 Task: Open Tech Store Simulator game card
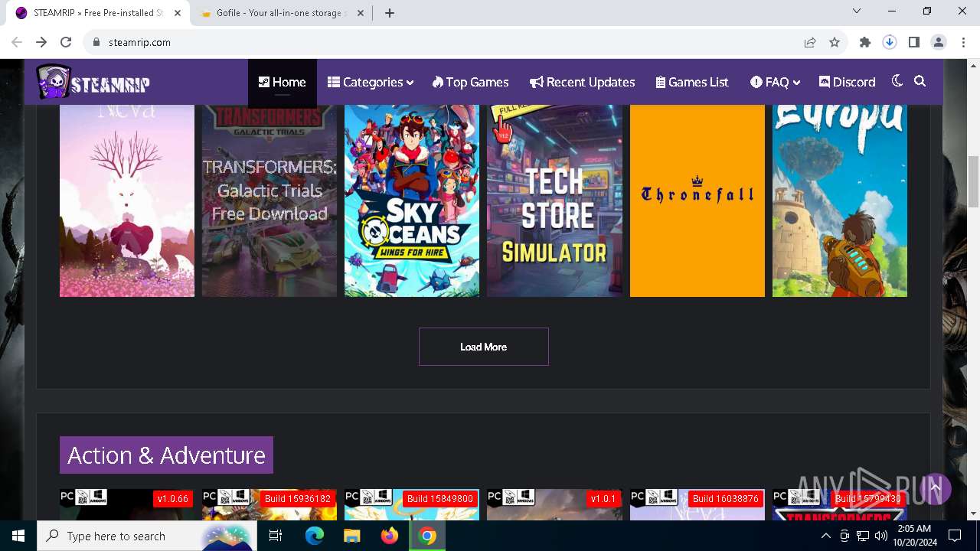(x=554, y=201)
